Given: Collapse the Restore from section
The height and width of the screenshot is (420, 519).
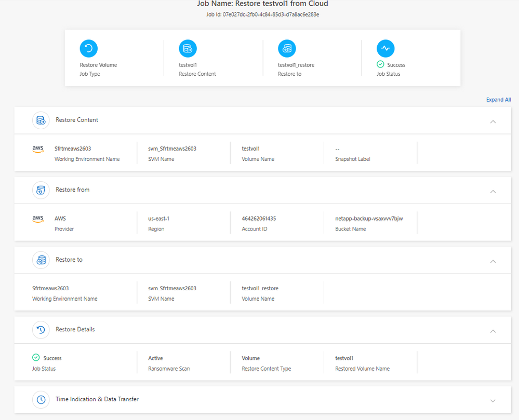Looking at the screenshot, I should 493,192.
